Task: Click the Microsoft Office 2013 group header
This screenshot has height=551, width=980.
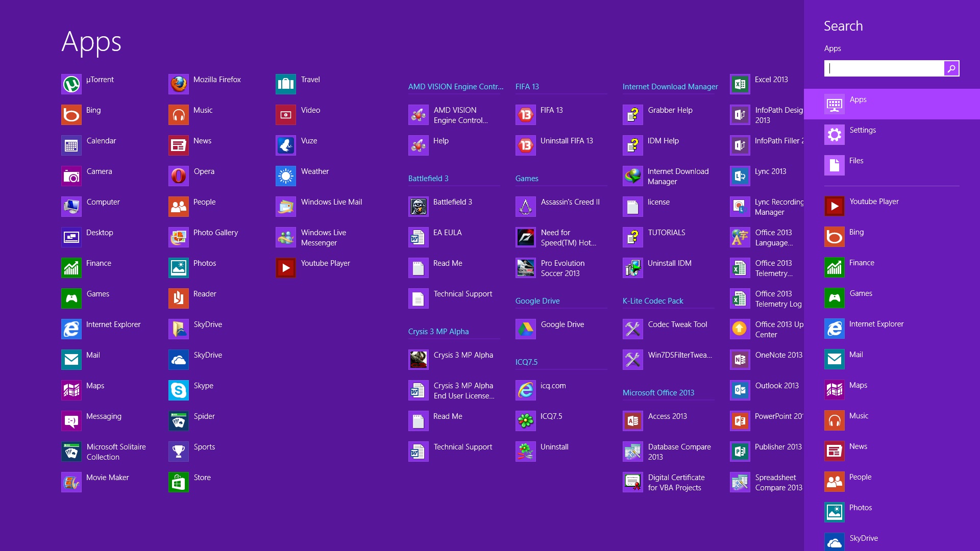Action: point(658,393)
